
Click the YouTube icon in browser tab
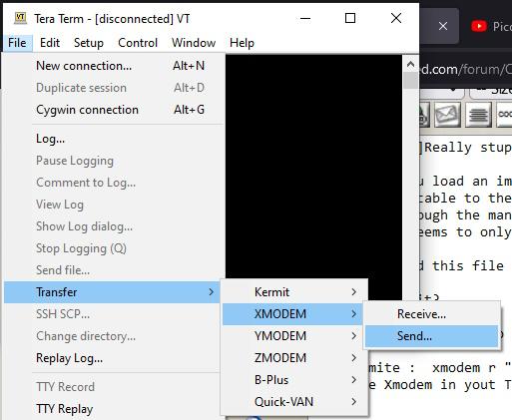[479, 26]
